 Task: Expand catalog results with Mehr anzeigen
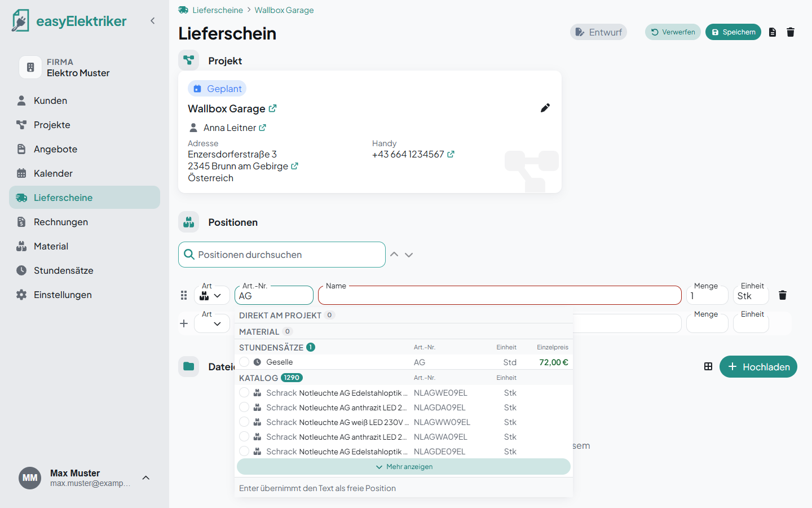(404, 467)
